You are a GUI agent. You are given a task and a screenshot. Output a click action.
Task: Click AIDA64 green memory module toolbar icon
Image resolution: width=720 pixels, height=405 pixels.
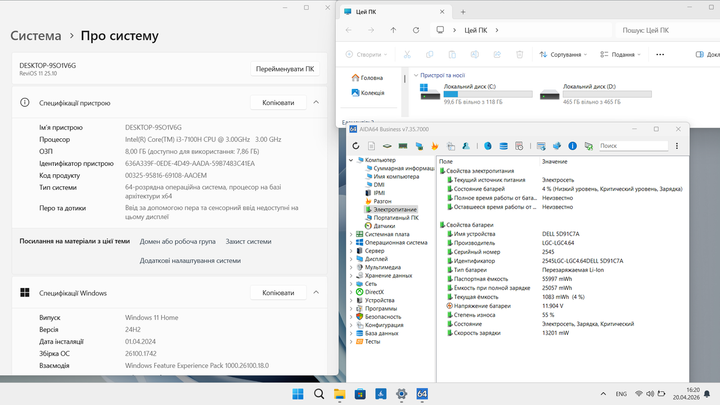(x=403, y=146)
